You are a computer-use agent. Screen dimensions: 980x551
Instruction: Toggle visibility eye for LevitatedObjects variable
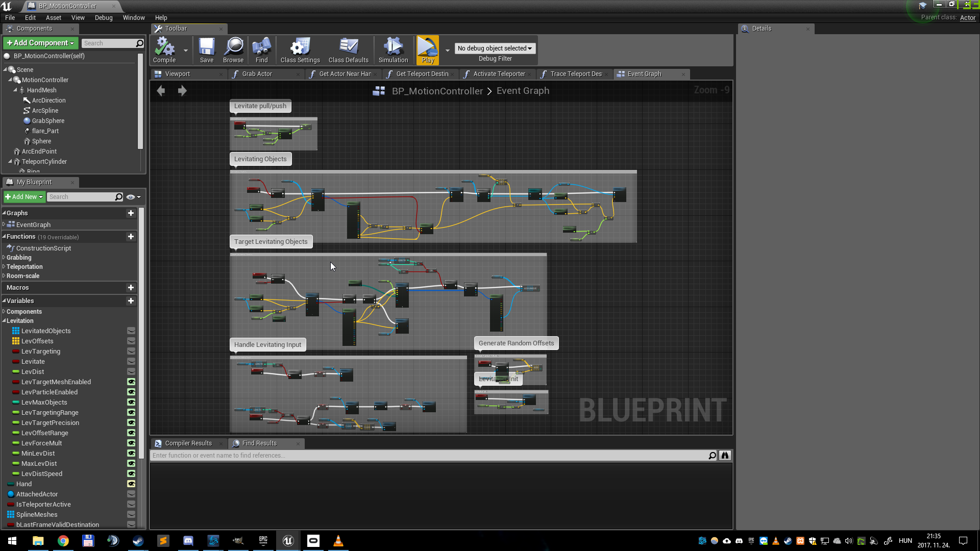coord(131,331)
